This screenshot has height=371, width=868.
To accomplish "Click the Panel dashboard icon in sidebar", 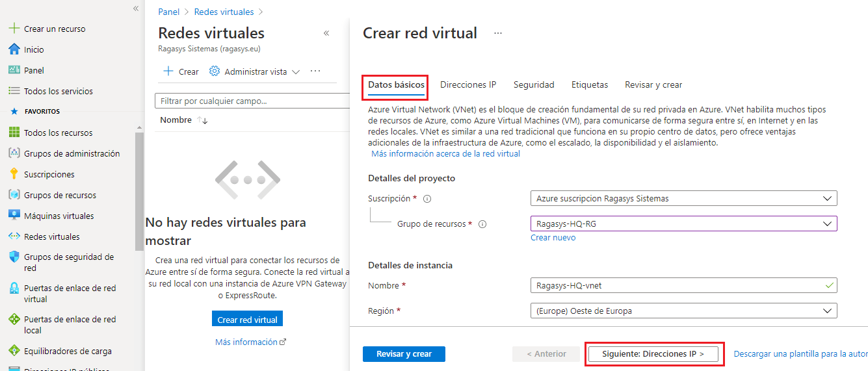I will pyautogui.click(x=14, y=70).
